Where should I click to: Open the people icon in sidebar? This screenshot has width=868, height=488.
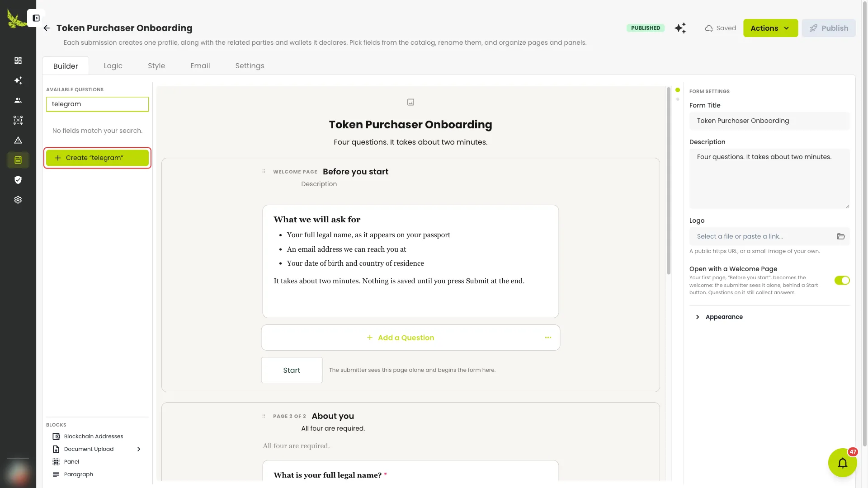pos(18,100)
